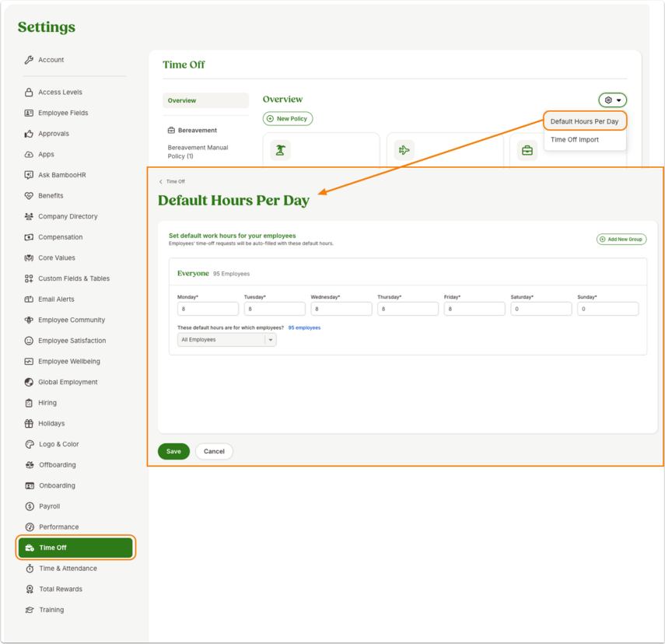This screenshot has width=665, height=644.
Task: Click the Total Rewards ribbon icon
Action: click(x=30, y=590)
